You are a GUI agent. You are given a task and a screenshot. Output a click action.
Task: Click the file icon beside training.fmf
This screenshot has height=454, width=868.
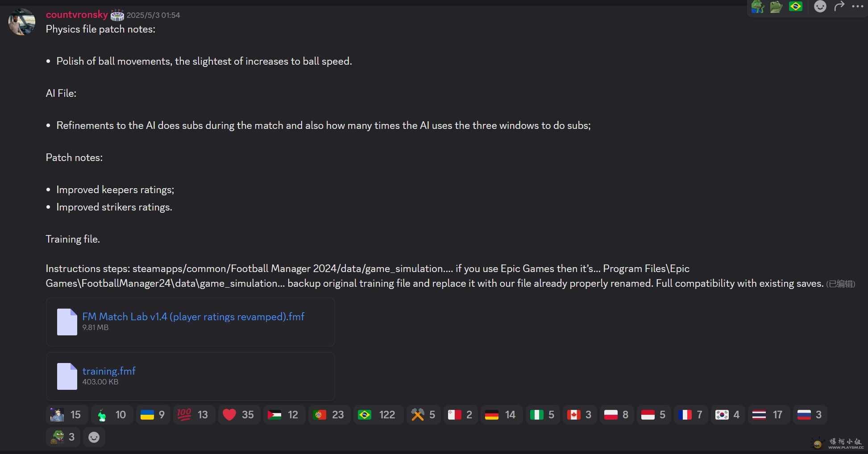tap(67, 376)
